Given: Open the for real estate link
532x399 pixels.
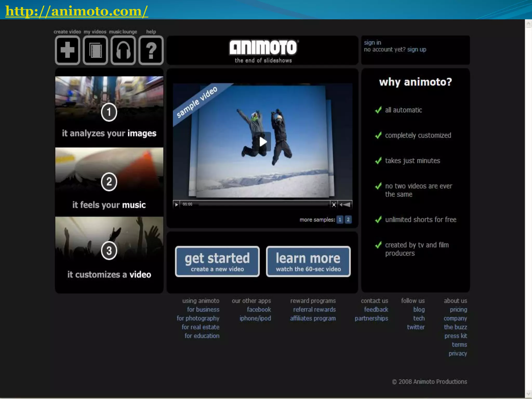Looking at the screenshot, I should coord(201,327).
